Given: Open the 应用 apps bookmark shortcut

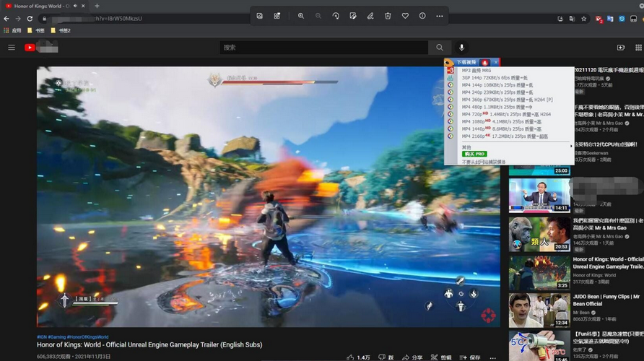Looking at the screenshot, I should [12, 30].
